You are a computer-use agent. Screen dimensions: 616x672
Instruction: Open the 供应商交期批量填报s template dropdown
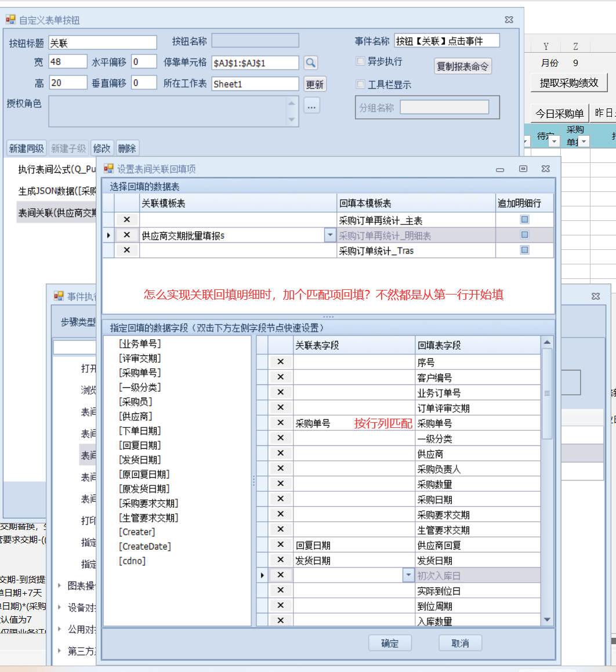click(x=329, y=235)
